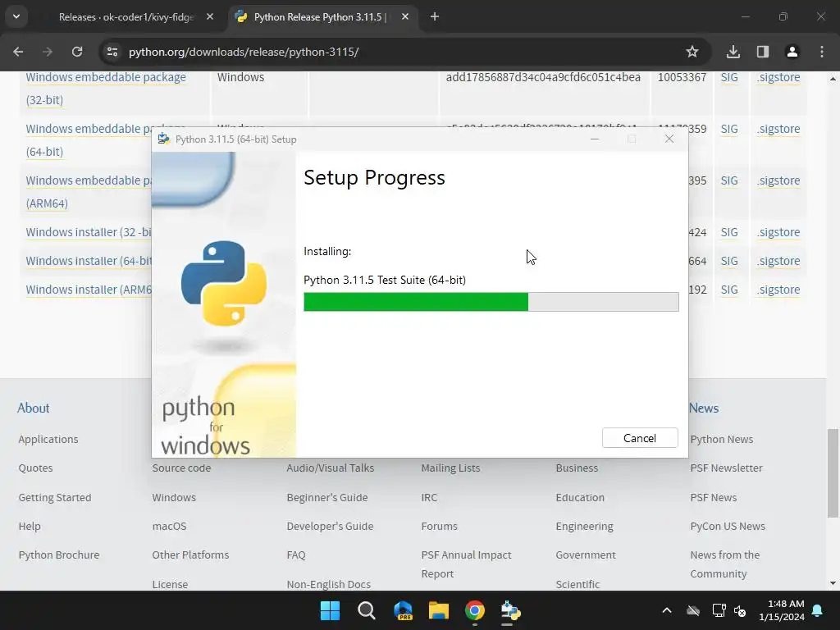
Task: Open Chrome downloads icon
Action: click(x=733, y=52)
